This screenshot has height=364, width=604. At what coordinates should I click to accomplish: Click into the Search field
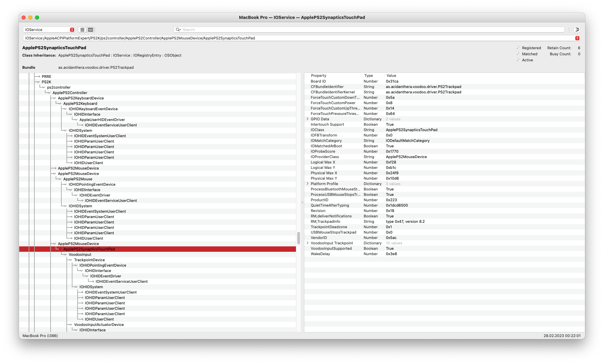coord(371,30)
